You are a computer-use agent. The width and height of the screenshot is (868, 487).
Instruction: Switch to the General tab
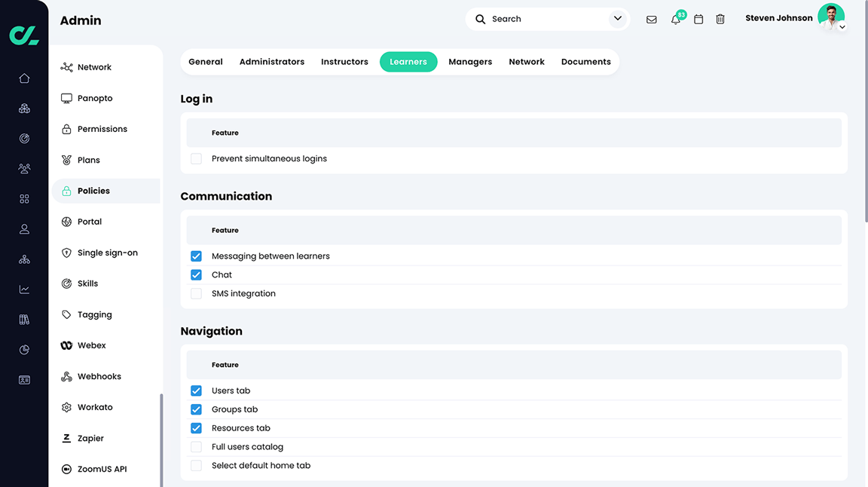206,62
